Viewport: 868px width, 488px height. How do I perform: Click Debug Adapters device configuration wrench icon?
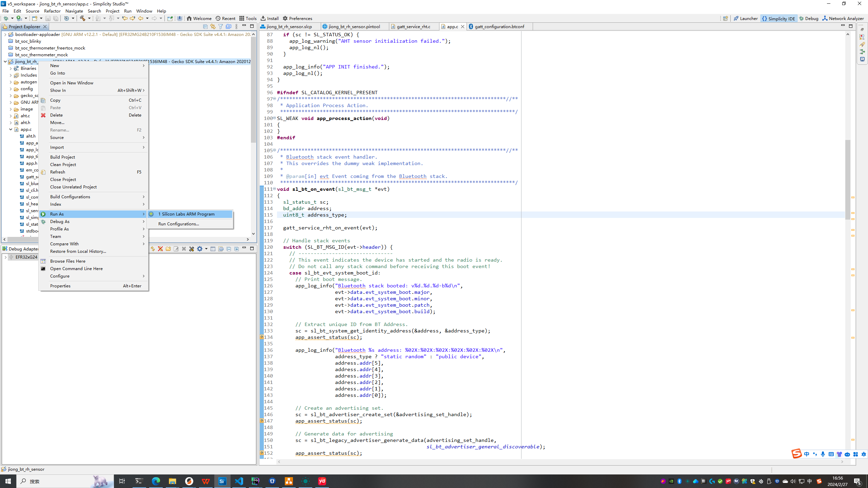click(x=192, y=249)
